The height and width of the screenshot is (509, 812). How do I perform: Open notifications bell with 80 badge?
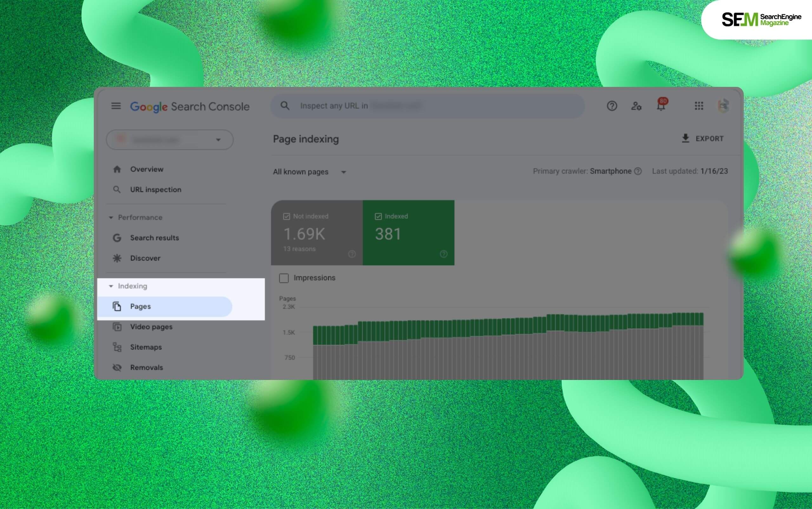click(x=662, y=105)
